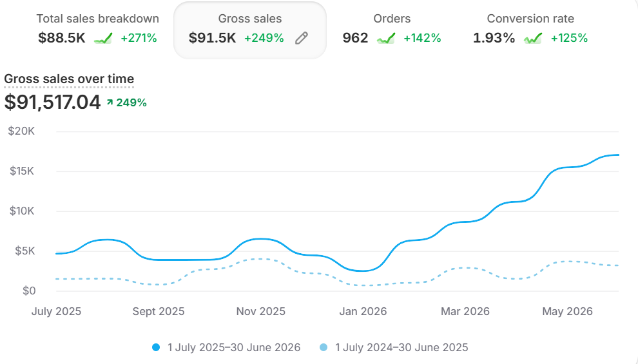
Task: Click the Mar 2026 axis label
Action: (465, 312)
